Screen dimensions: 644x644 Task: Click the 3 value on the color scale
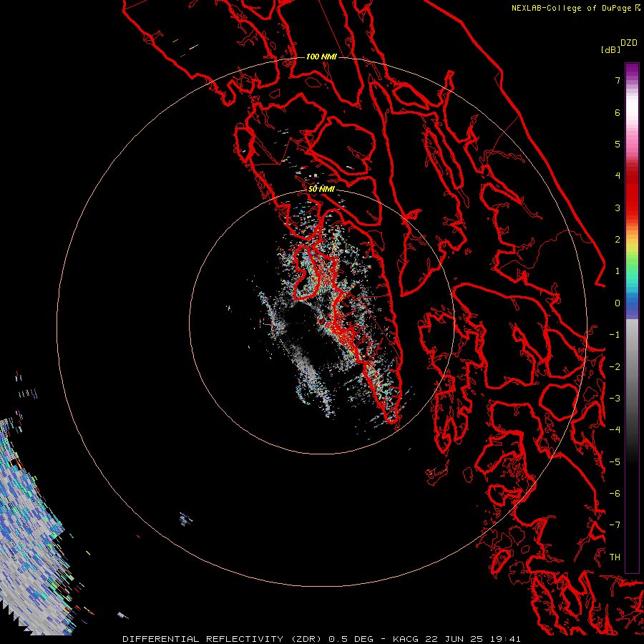[618, 208]
